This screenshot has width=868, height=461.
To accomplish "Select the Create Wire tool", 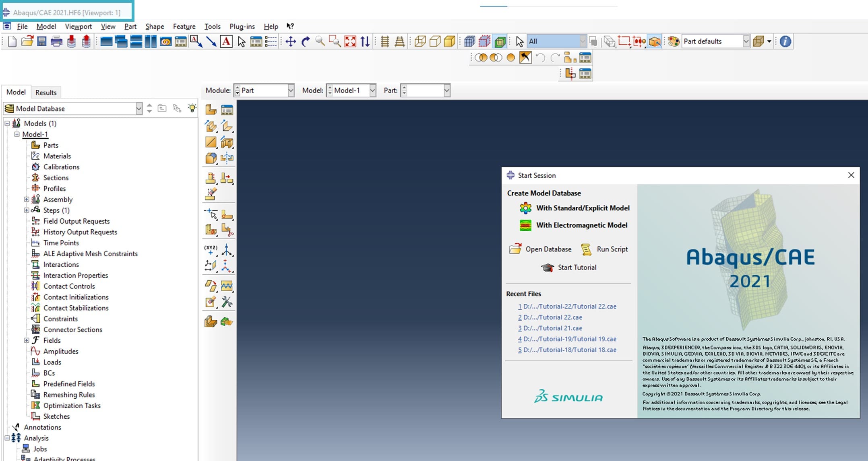I will [x=211, y=142].
